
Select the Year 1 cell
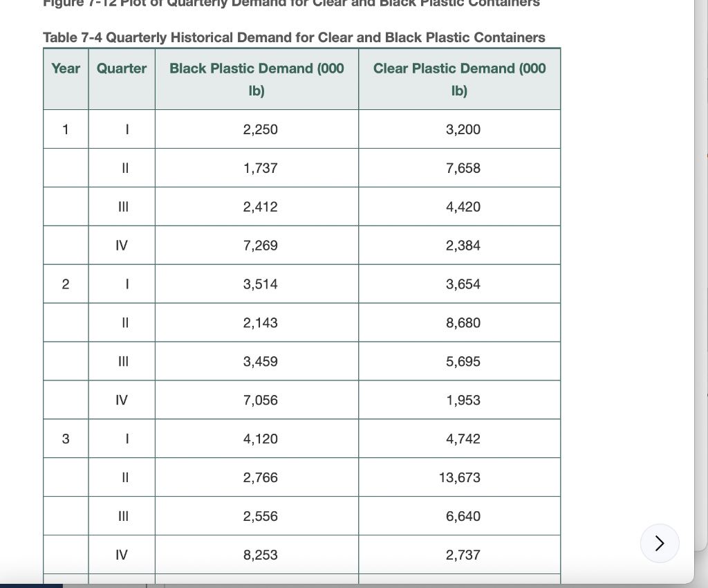pos(65,129)
